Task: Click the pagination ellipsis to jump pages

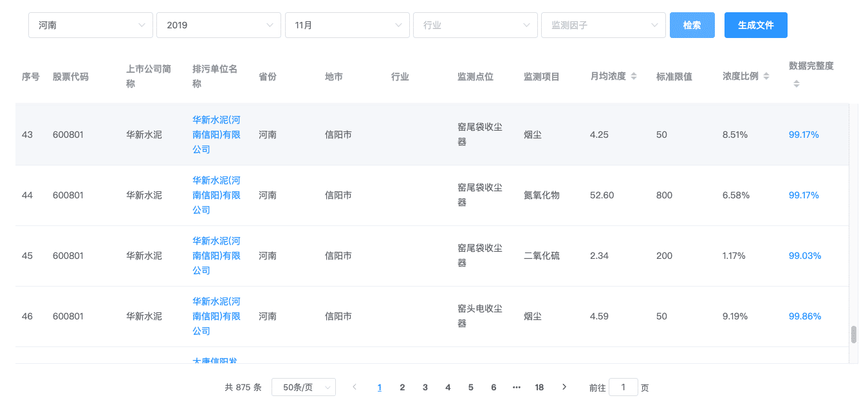Action: [517, 387]
